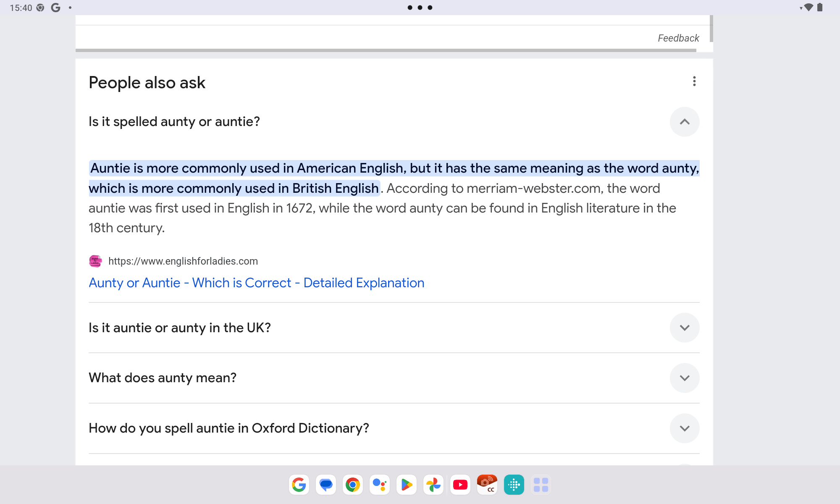
Task: Tap the 15:40 clock in status bar
Action: [x=21, y=8]
